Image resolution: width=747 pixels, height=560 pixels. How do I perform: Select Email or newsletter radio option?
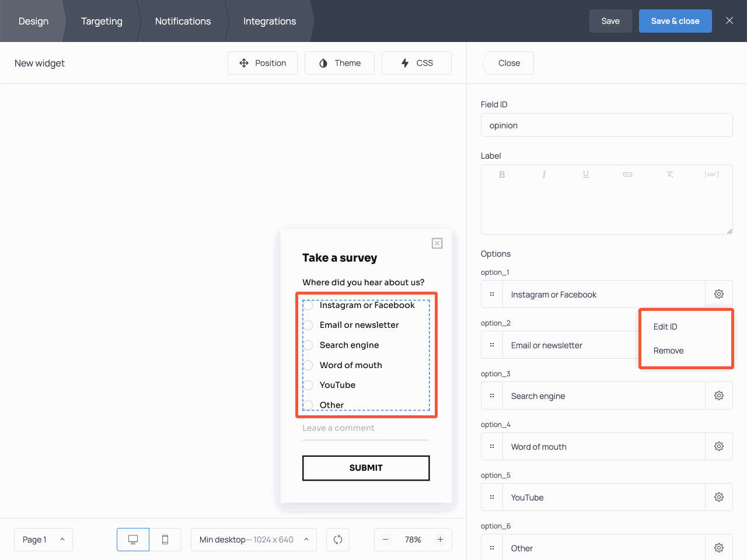pyautogui.click(x=308, y=325)
